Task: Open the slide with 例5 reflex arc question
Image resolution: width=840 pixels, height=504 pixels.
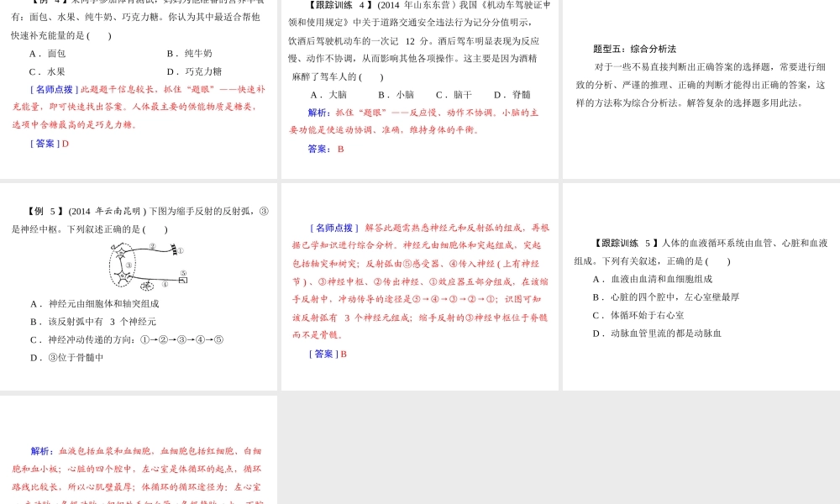Action: point(139,286)
